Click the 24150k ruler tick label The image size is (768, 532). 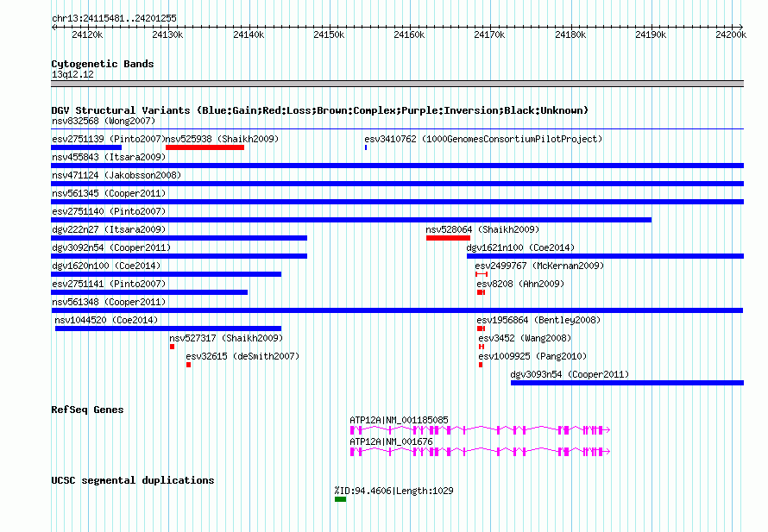329,34
